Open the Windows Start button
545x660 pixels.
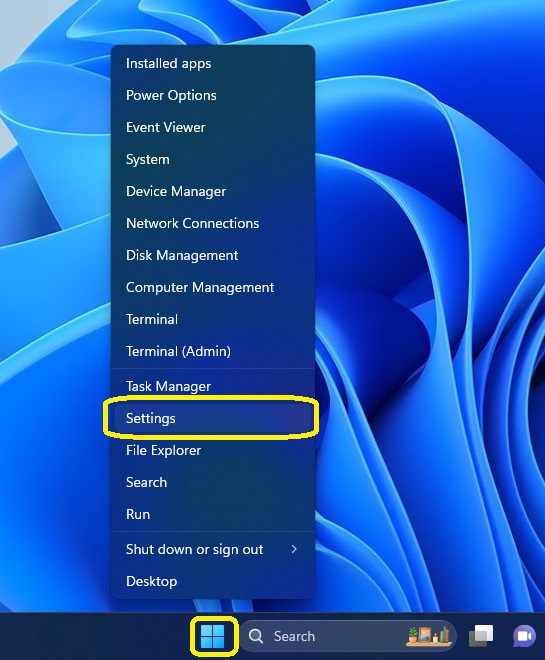[213, 636]
